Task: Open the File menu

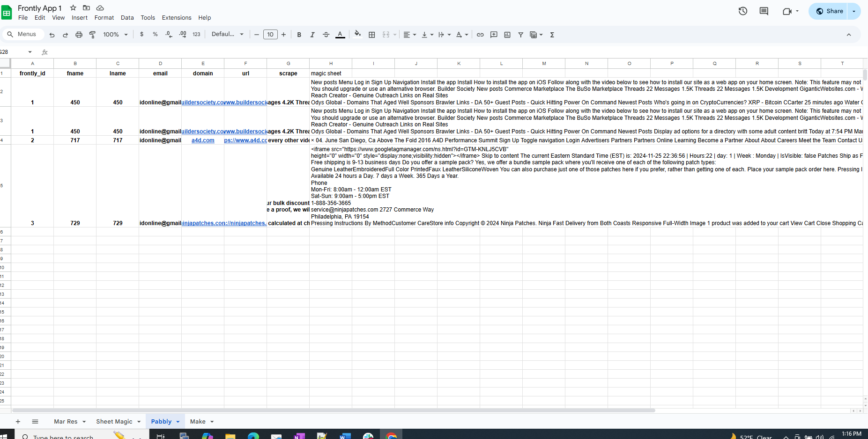Action: (x=23, y=18)
